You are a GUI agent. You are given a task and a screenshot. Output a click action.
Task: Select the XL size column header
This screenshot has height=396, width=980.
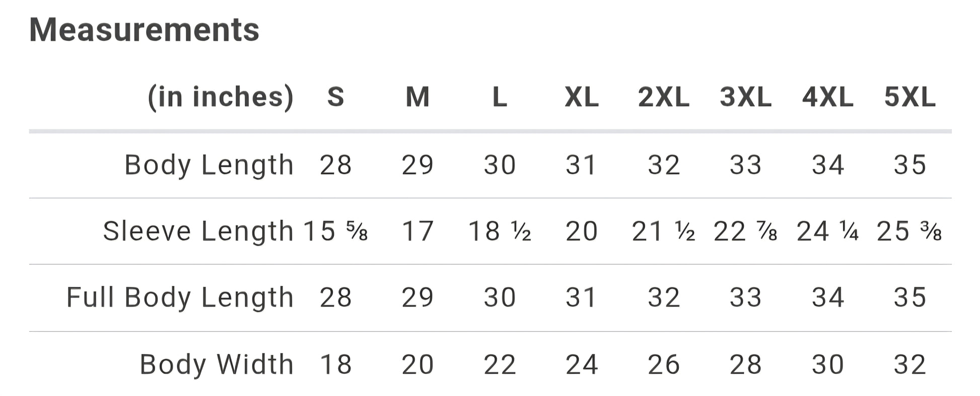tap(582, 97)
